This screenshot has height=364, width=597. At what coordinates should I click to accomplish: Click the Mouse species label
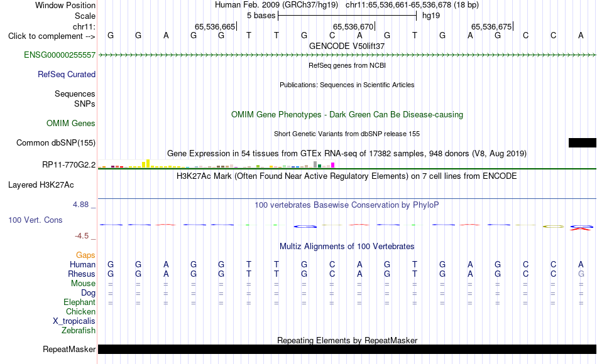point(83,284)
